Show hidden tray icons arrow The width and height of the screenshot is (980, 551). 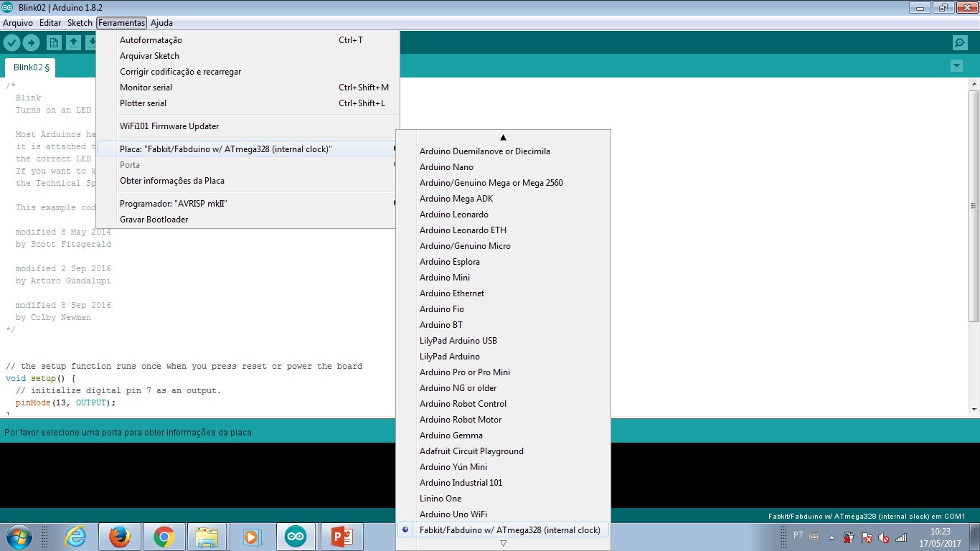[832, 537]
